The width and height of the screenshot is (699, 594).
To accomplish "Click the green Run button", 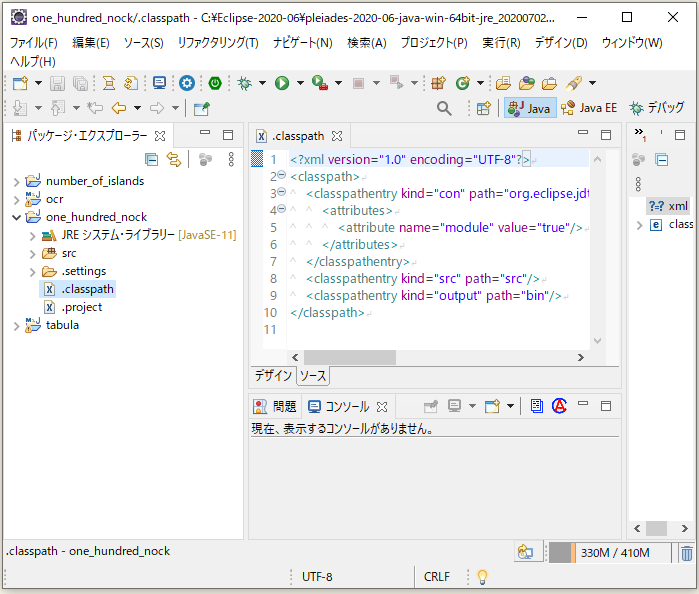I will (282, 83).
